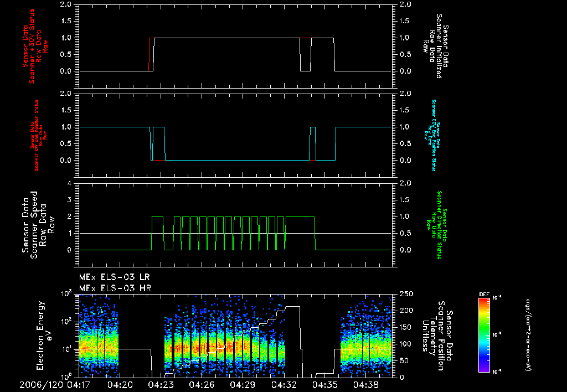Click the '4' tick on Scanner Speed axis
The image size is (567, 392).
point(69,183)
